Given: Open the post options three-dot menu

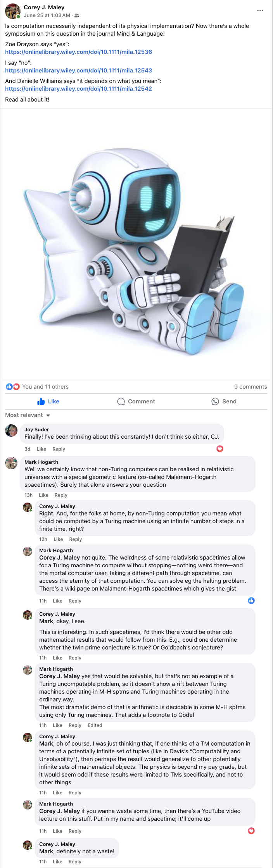Looking at the screenshot, I should tap(260, 10).
